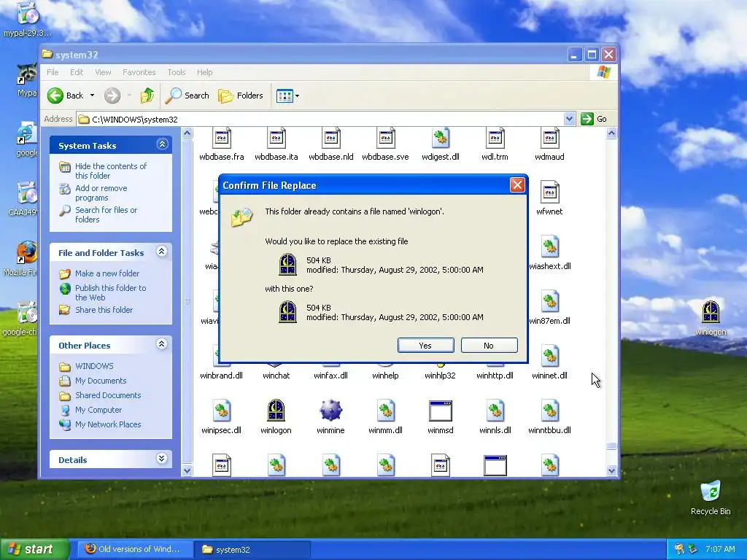Select the winmine minesweeper icon
This screenshot has width=747, height=560.
click(331, 411)
